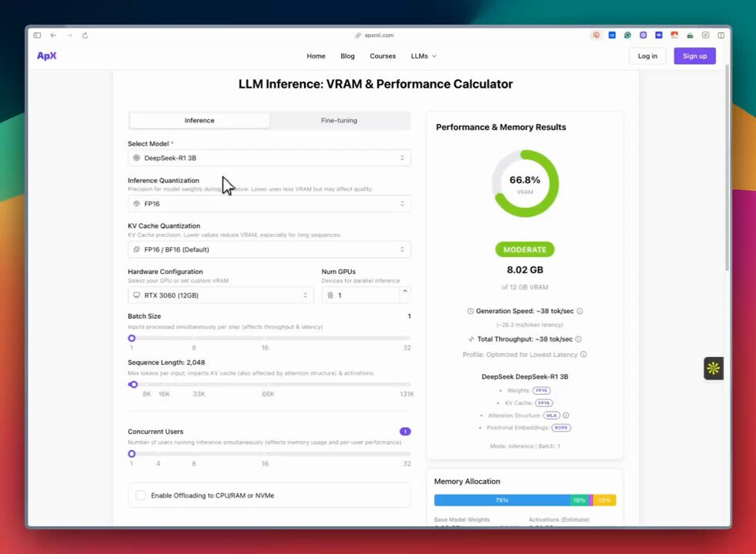Open the split-view icon at toolbar end
The height and width of the screenshot is (554, 756).
point(721,35)
